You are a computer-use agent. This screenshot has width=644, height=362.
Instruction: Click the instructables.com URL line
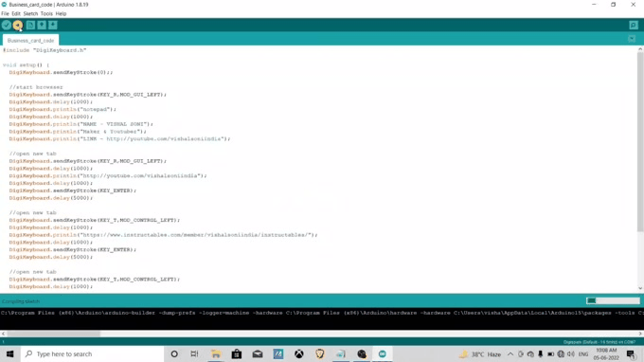(x=163, y=235)
